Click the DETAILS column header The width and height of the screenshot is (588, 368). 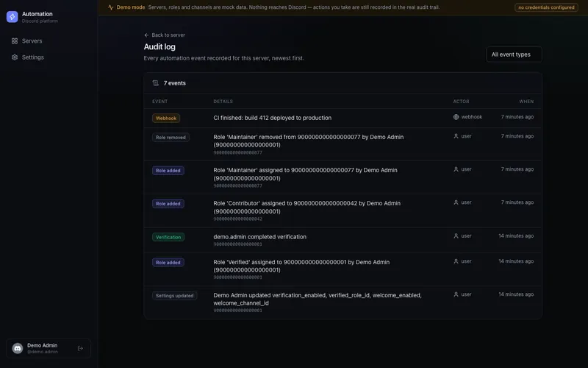point(223,102)
